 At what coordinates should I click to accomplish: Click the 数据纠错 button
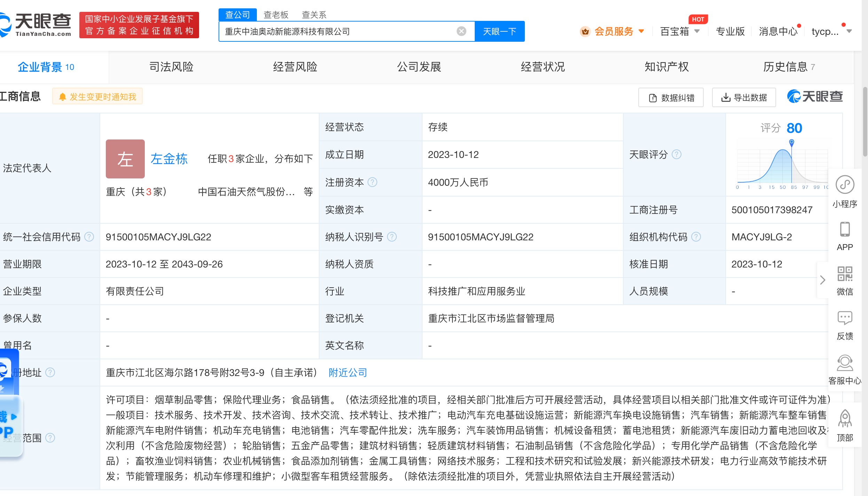click(671, 98)
